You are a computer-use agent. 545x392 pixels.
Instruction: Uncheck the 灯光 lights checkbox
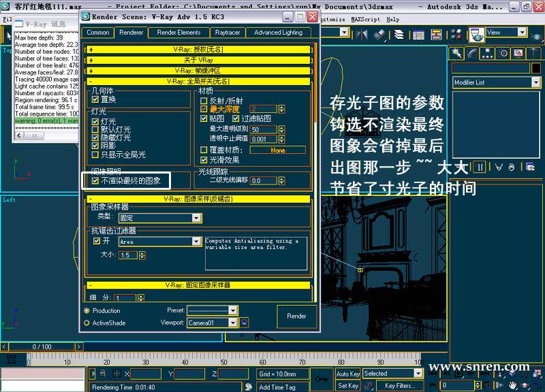(95, 122)
